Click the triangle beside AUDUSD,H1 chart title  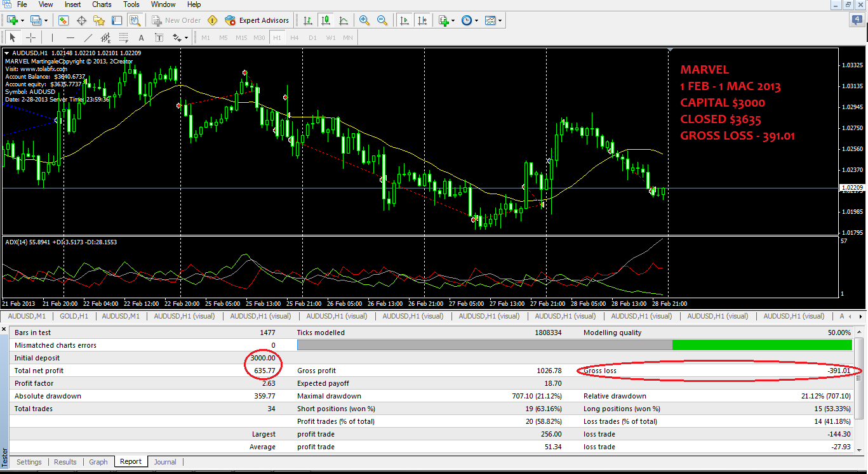(6, 53)
